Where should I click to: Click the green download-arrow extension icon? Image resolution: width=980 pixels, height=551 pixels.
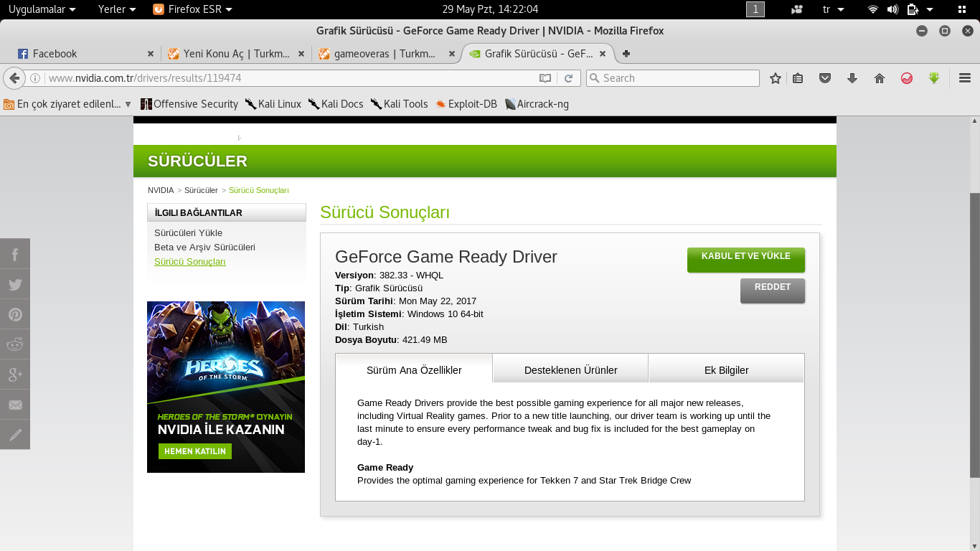(934, 78)
